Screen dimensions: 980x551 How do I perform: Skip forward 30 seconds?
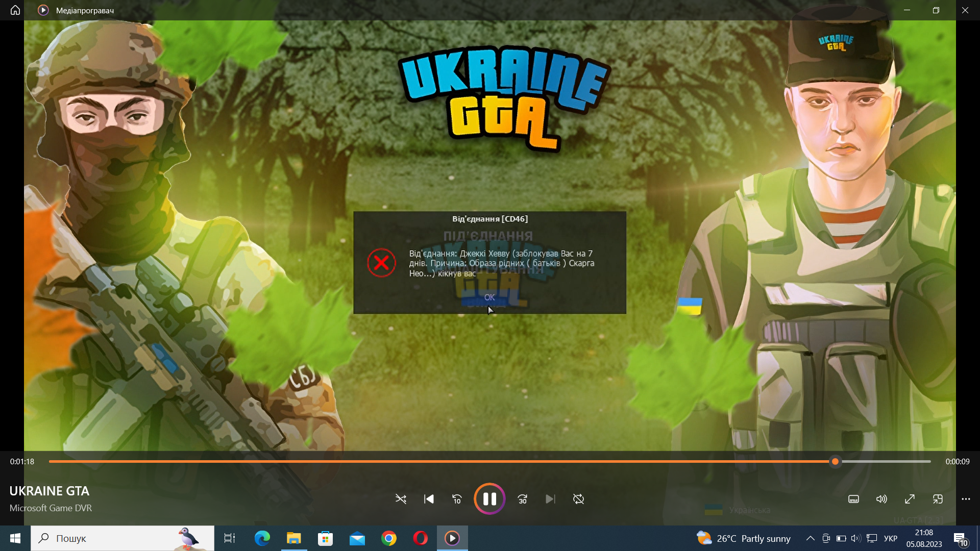coord(522,499)
